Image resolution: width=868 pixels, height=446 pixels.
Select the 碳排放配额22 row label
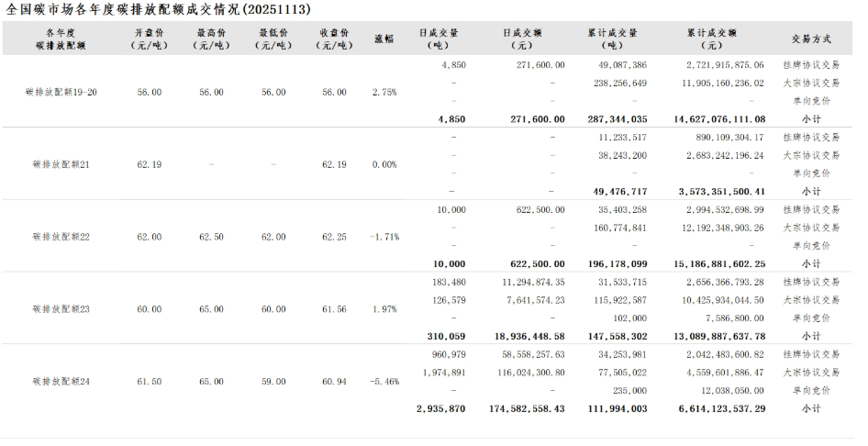click(x=61, y=237)
